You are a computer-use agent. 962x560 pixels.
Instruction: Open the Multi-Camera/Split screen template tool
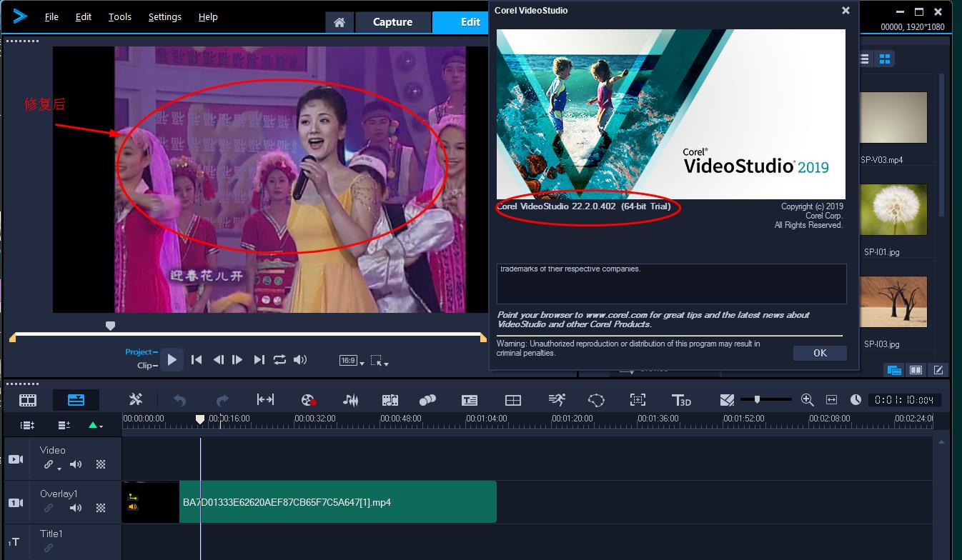pyautogui.click(x=513, y=400)
